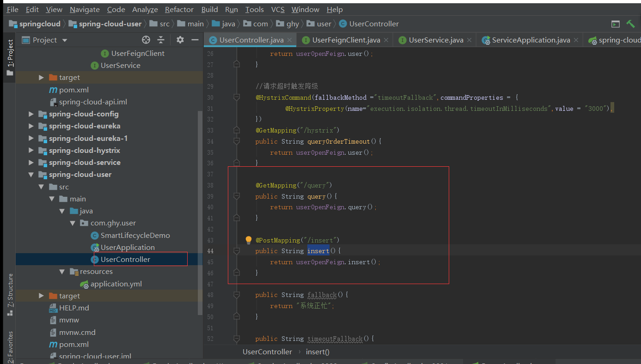Collapse the spring-cloud-user module
Viewport: 641px width, 364px height.
31,175
